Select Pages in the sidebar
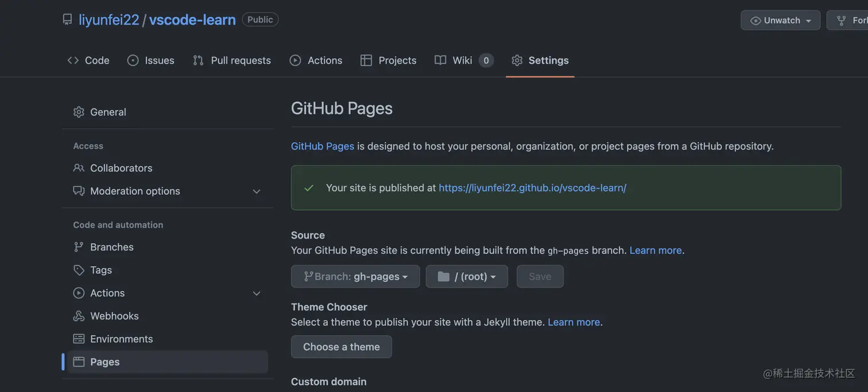The image size is (868, 392). 168,362
